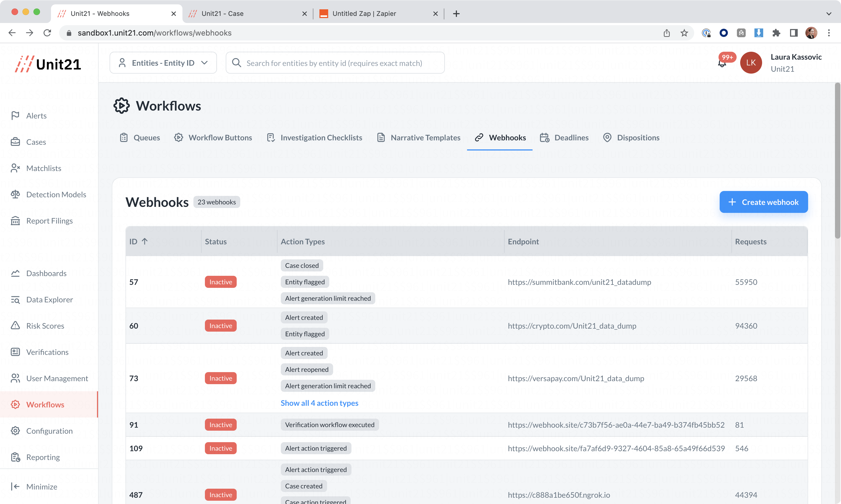Open the browser extensions puzzle icon
841x504 pixels.
click(x=776, y=33)
